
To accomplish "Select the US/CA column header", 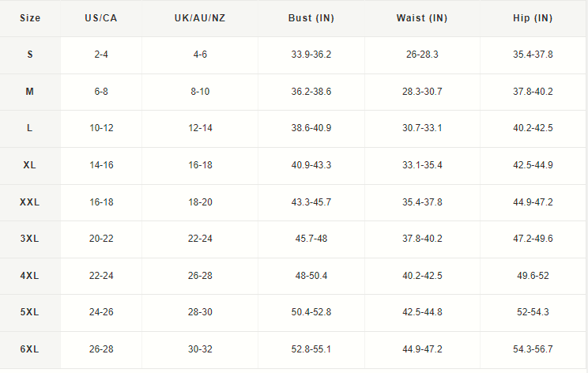I will click(101, 18).
